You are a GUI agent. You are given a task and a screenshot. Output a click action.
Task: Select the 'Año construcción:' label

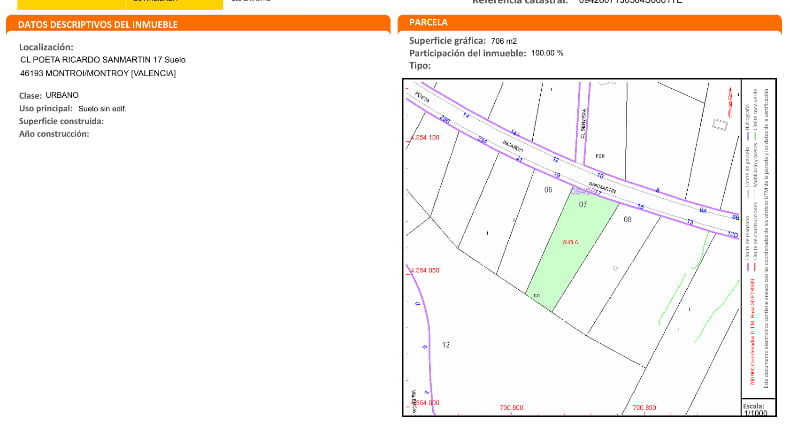(54, 134)
